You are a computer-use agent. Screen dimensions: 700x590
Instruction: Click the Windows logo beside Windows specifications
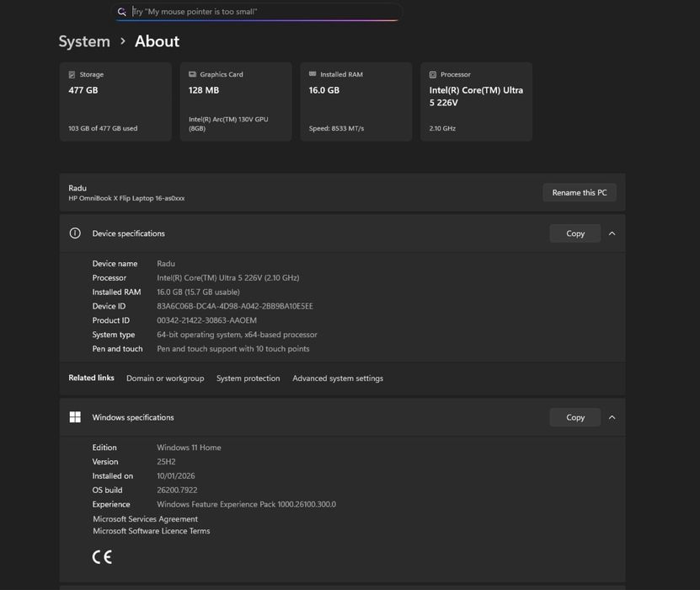coord(75,417)
